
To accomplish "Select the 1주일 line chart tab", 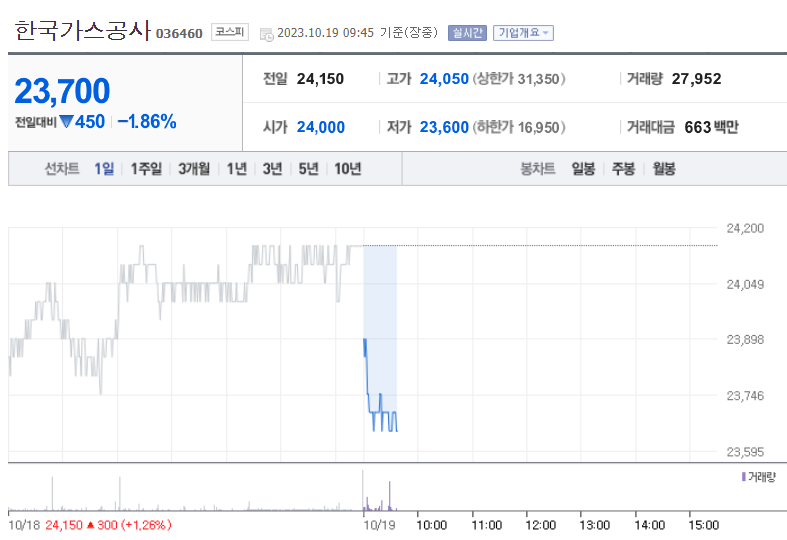I will [x=146, y=169].
